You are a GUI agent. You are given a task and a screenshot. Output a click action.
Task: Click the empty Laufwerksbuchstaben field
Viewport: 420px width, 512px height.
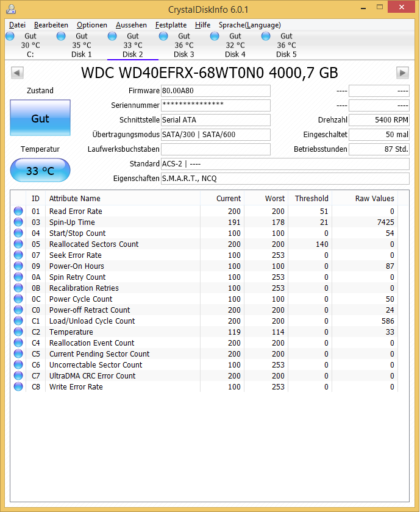point(216,149)
